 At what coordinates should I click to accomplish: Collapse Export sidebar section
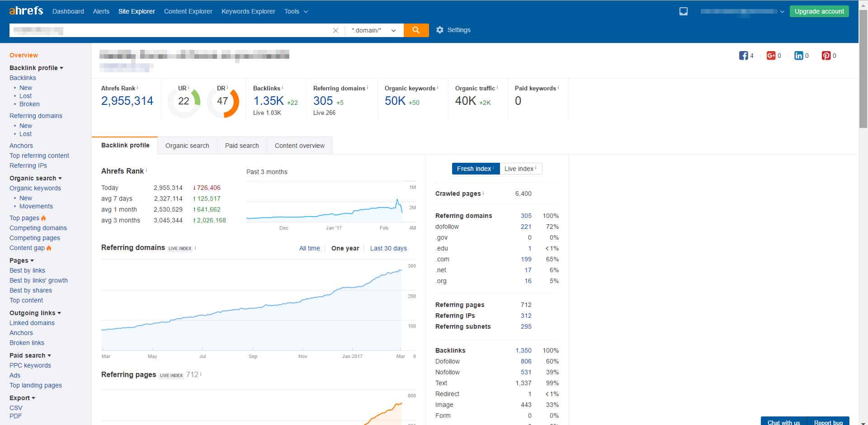point(22,398)
